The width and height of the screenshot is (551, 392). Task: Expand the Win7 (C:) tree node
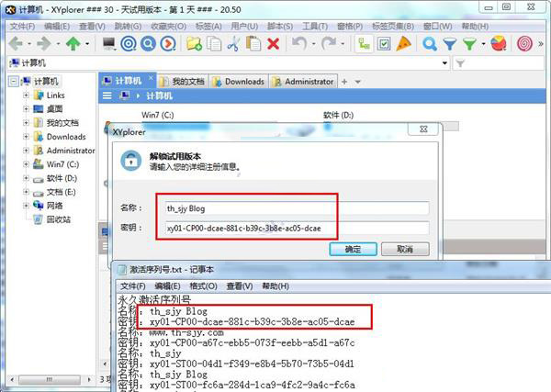pyautogui.click(x=26, y=164)
